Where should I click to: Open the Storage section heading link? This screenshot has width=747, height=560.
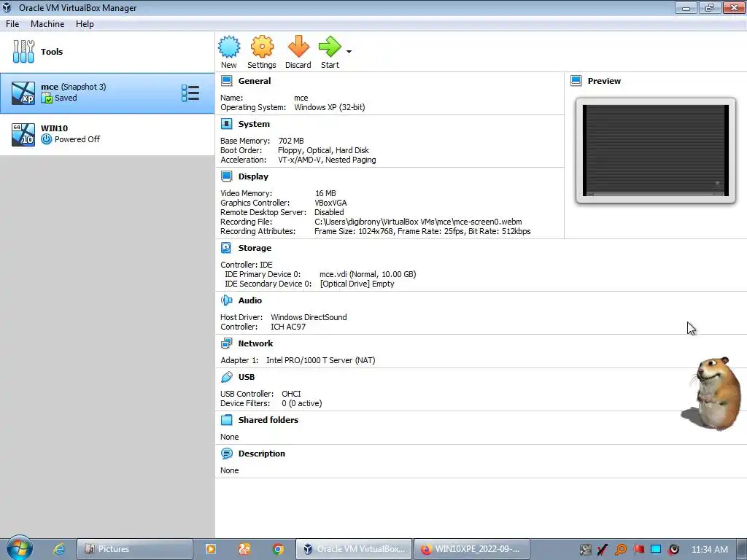tap(255, 248)
